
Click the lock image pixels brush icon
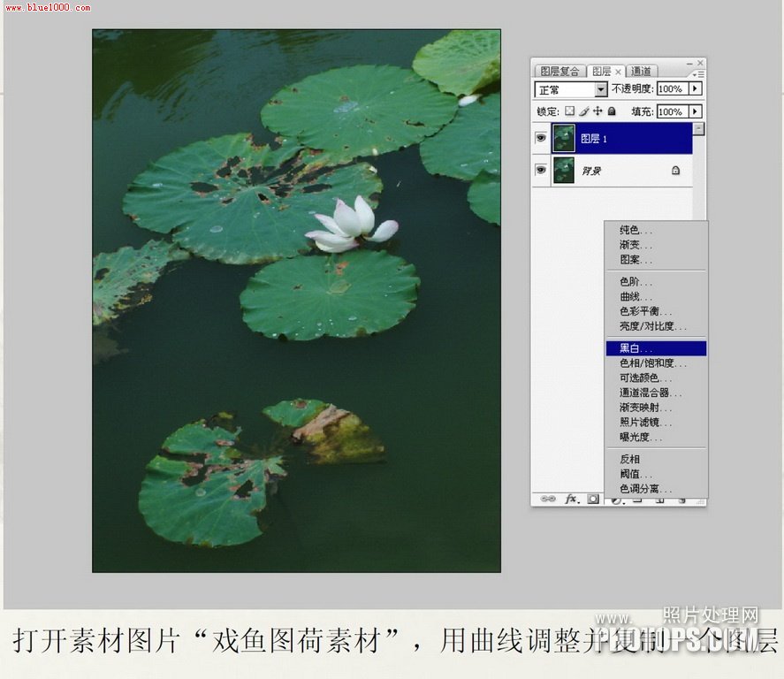tap(584, 111)
